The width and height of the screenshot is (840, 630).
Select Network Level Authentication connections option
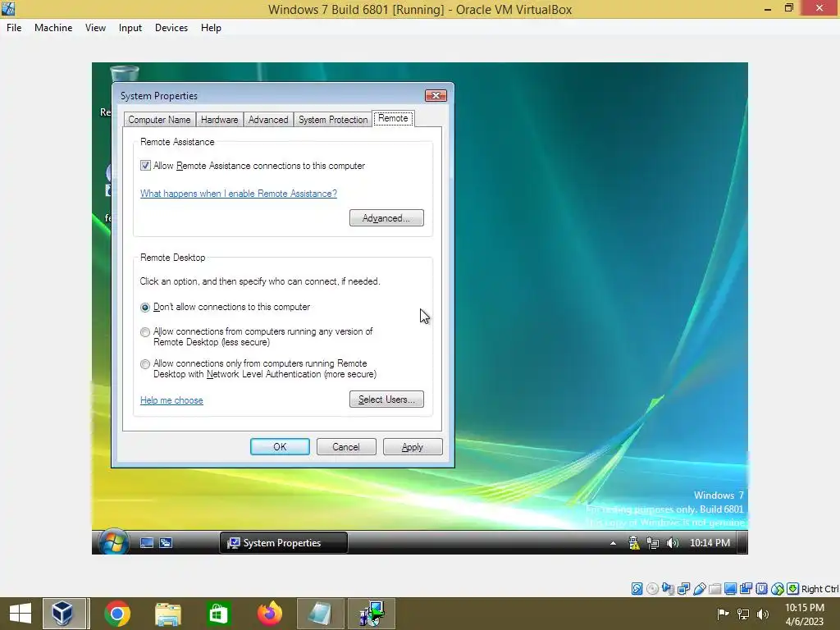(144, 364)
